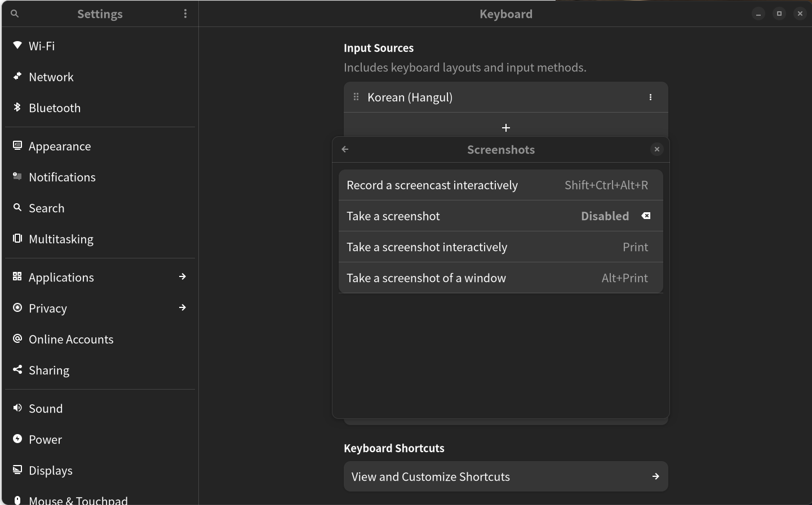812x505 pixels.
Task: Click View and Customize Shortcuts
Action: (x=506, y=476)
